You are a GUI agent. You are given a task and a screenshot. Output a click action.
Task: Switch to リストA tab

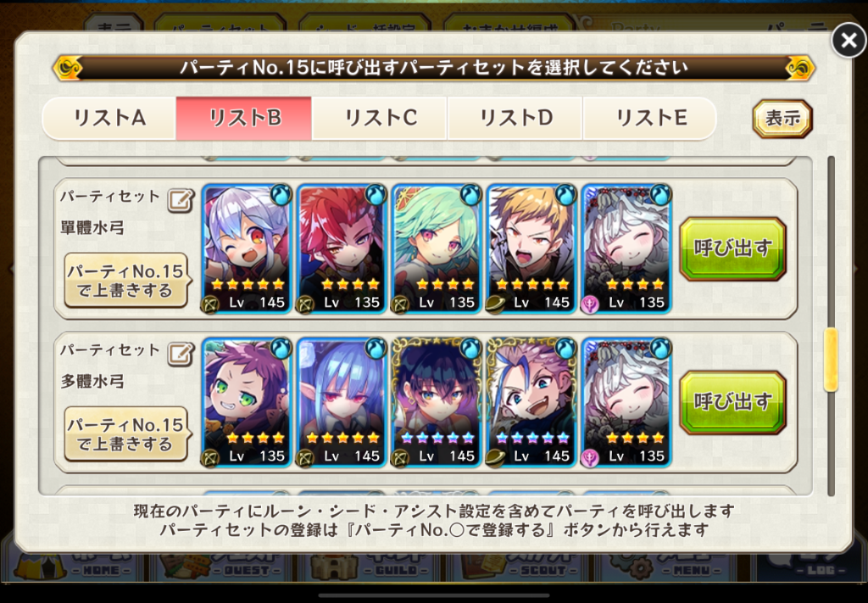109,118
